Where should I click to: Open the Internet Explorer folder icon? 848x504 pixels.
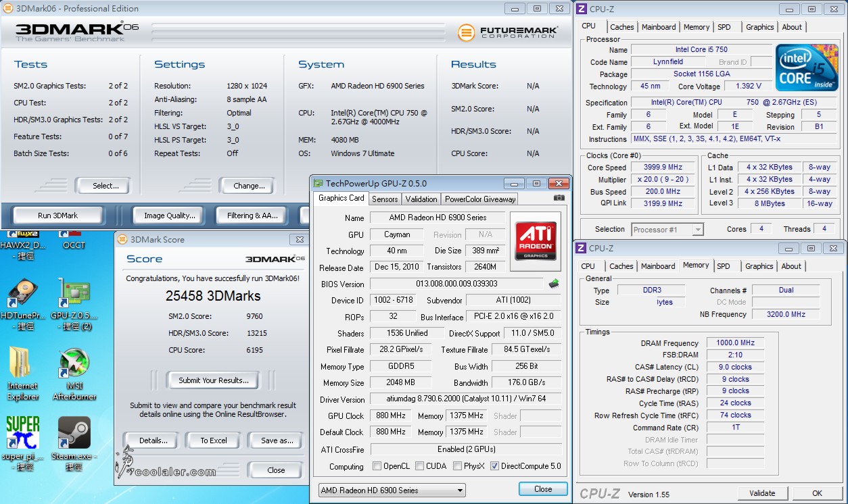[23, 374]
